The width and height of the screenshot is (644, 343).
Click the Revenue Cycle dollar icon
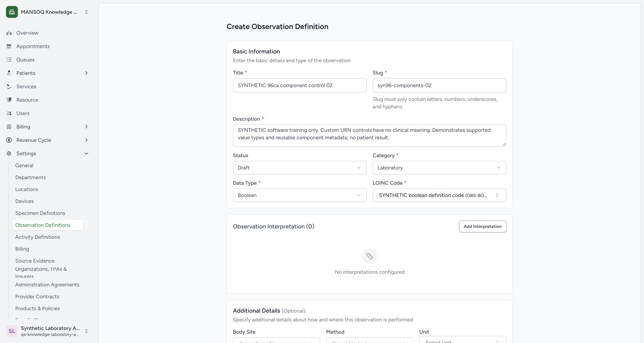tap(9, 140)
